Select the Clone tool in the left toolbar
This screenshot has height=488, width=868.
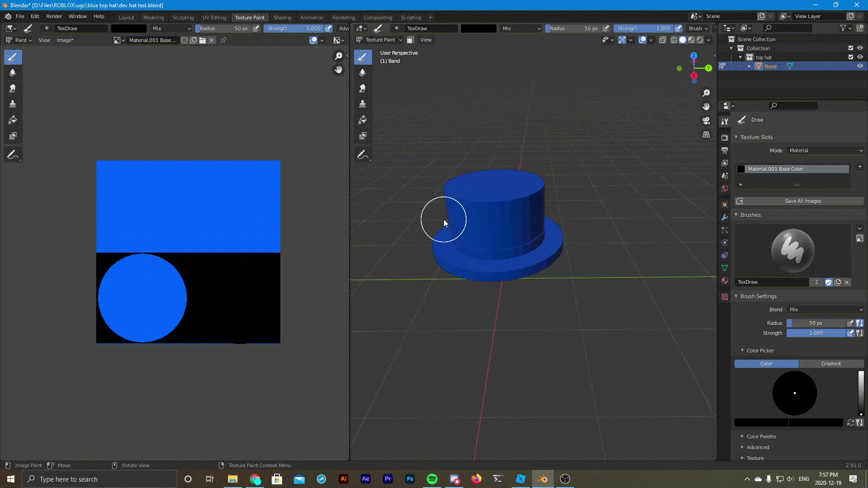click(x=13, y=103)
